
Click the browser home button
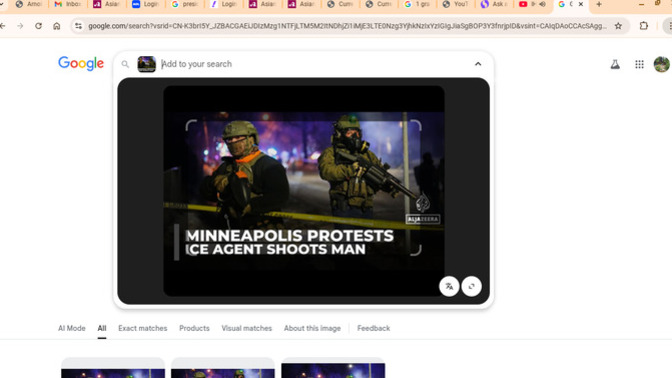click(57, 26)
